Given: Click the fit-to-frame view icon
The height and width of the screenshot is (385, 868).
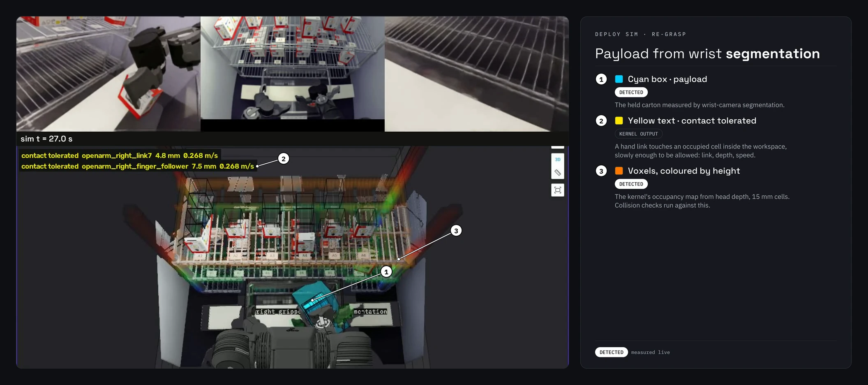Looking at the screenshot, I should pyautogui.click(x=557, y=190).
